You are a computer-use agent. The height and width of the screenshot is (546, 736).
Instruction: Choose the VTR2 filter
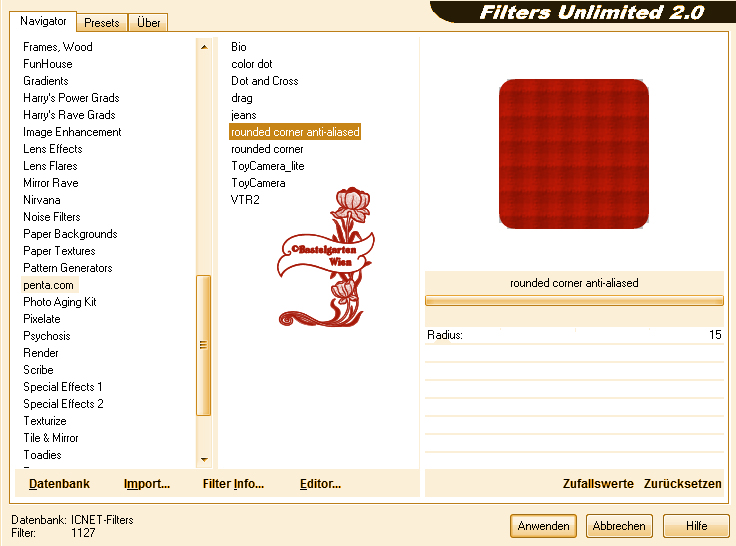(245, 200)
